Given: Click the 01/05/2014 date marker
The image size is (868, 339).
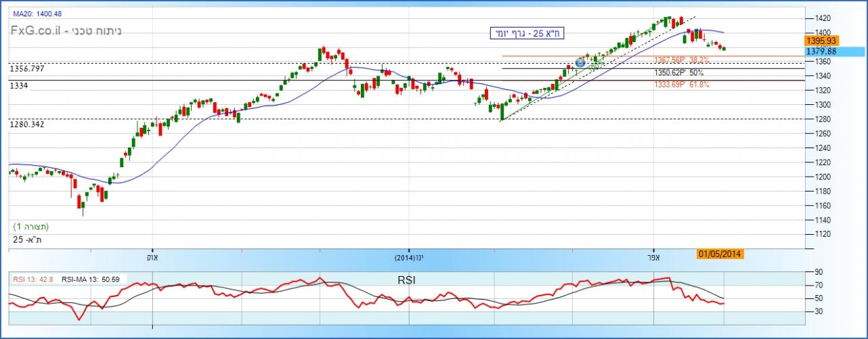Looking at the screenshot, I should click(x=720, y=254).
